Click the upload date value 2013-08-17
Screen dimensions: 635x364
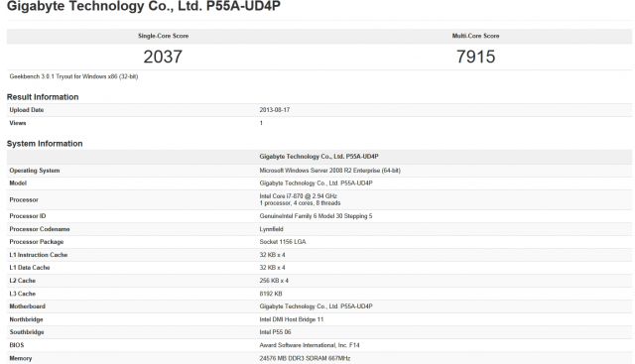point(275,110)
